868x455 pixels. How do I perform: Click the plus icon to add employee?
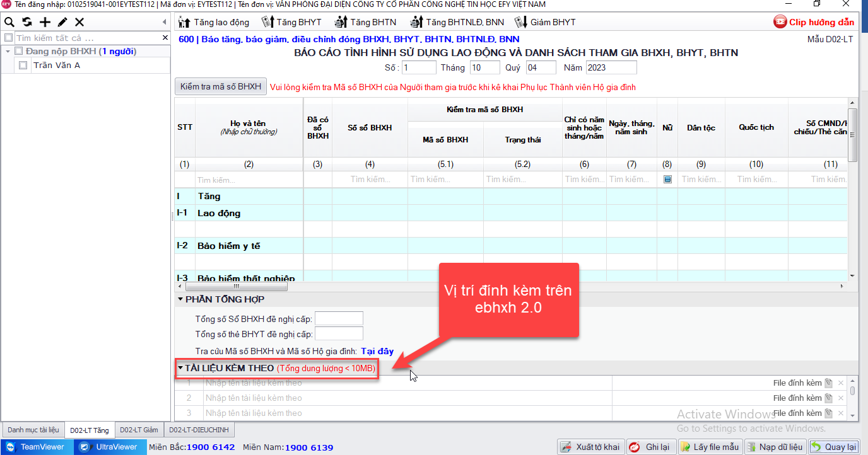pyautogui.click(x=45, y=22)
